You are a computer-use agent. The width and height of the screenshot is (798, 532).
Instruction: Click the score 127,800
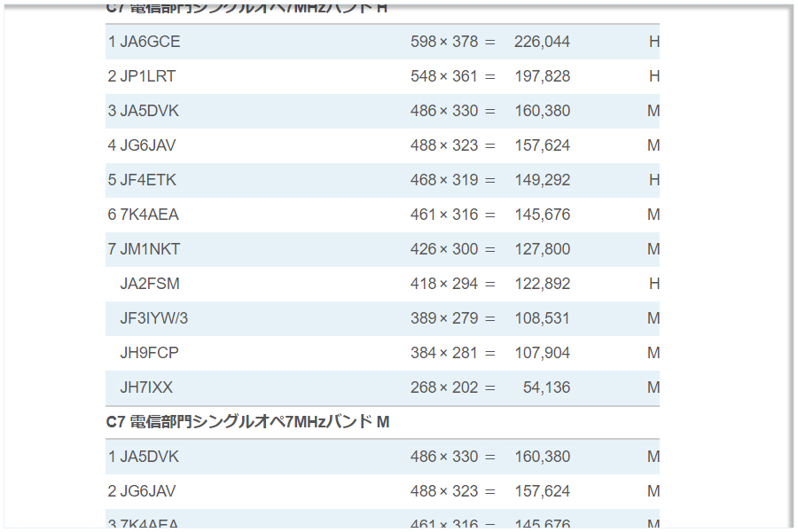(x=542, y=249)
